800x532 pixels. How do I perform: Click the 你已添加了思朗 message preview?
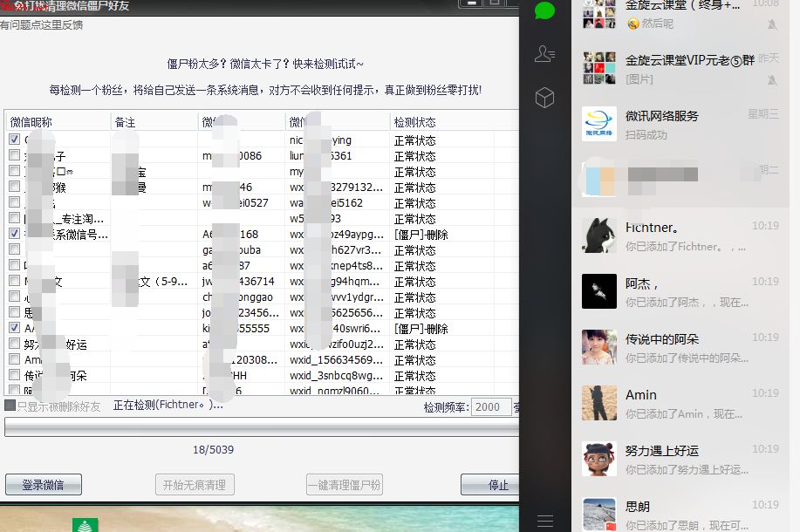tap(687, 525)
